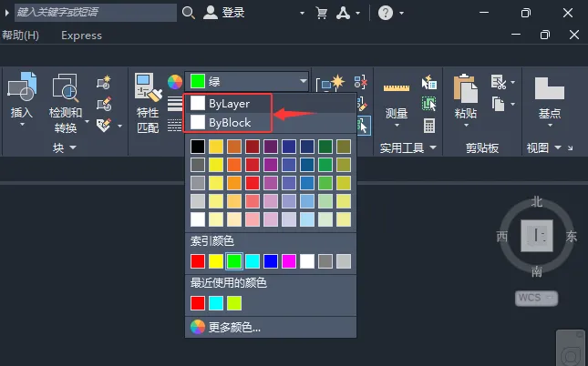The width and height of the screenshot is (588, 366).
Task: Click the Insert block (插入) icon
Action: click(22, 86)
